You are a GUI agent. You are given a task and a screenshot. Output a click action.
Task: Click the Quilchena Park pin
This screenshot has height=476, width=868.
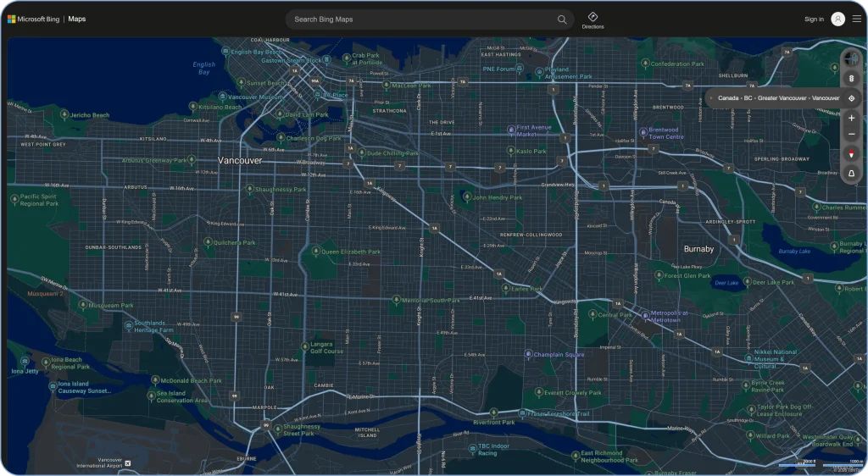click(x=209, y=242)
